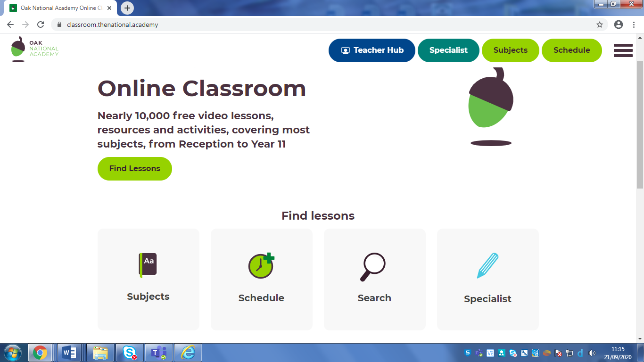Click the Find Lessons button
The width and height of the screenshot is (644, 362).
135,169
